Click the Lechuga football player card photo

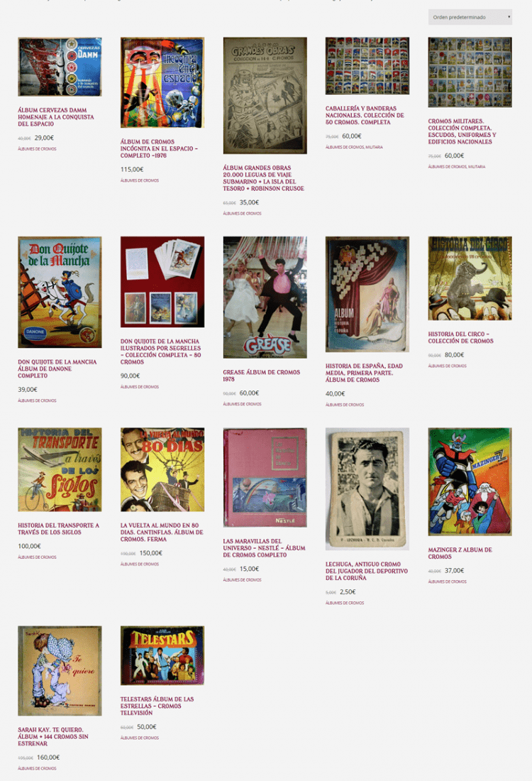(367, 488)
